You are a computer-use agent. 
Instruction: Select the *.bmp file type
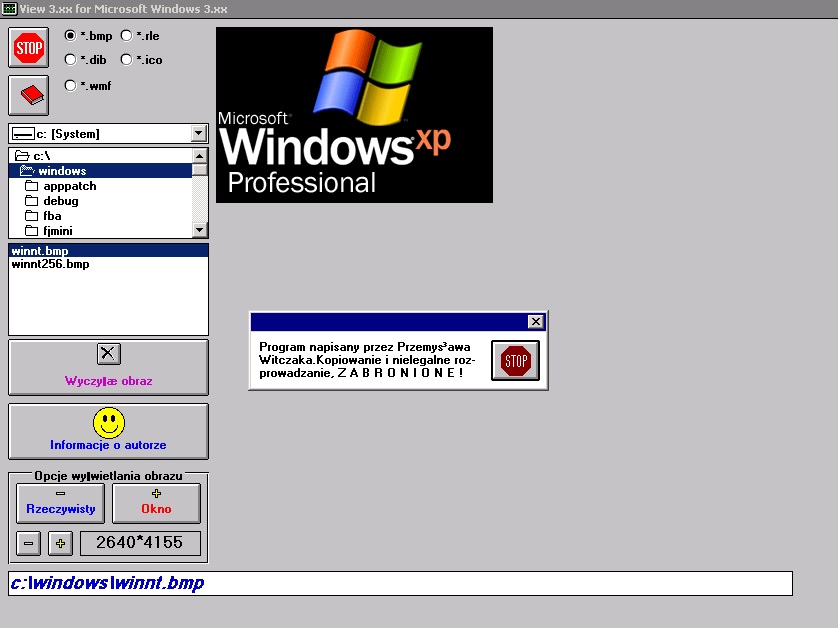tap(88, 36)
